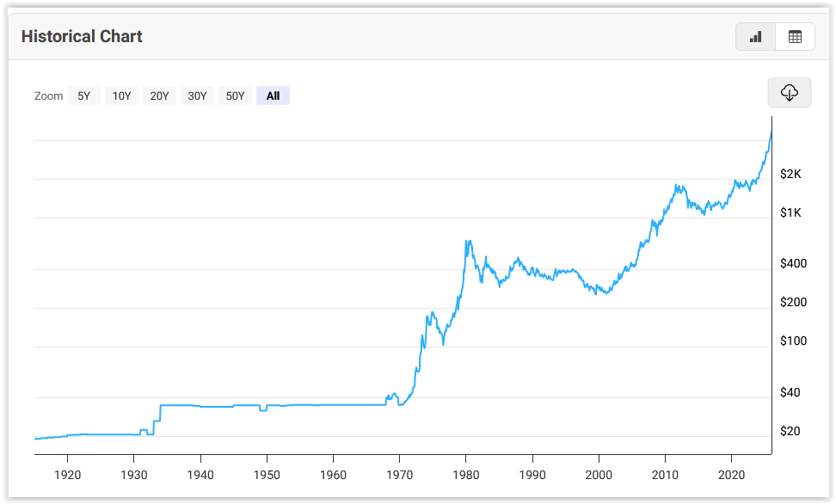The width and height of the screenshot is (836, 504).
Task: Click the Zoom label text
Action: 48,96
